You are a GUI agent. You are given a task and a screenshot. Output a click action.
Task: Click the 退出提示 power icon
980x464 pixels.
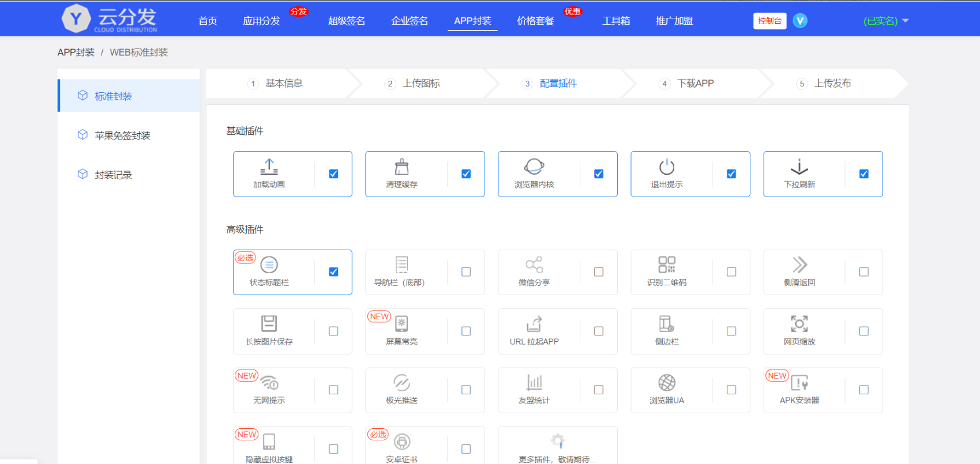(667, 167)
